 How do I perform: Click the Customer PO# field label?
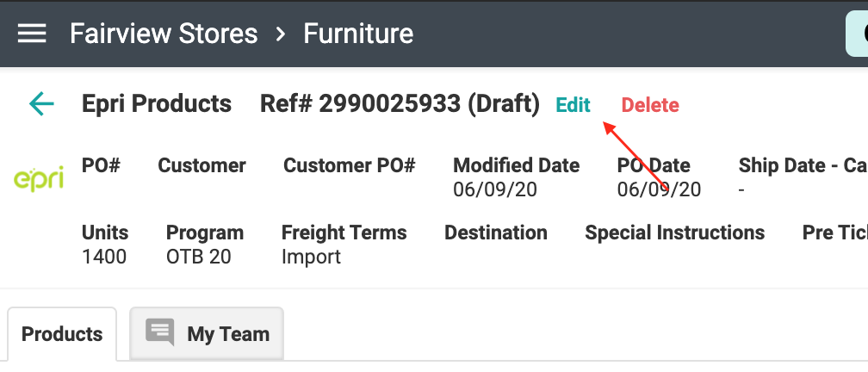[x=350, y=165]
